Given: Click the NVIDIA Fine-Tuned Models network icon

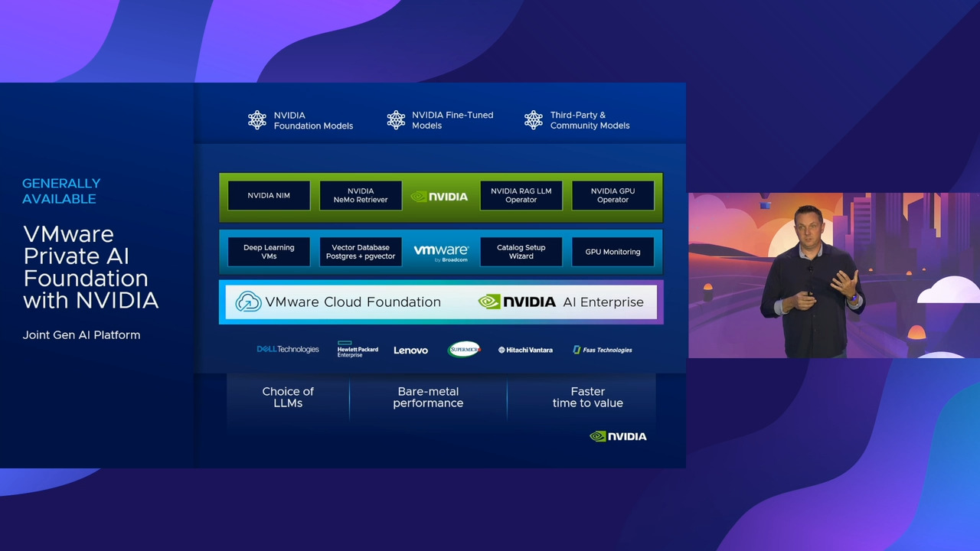Looking at the screenshot, I should point(396,120).
